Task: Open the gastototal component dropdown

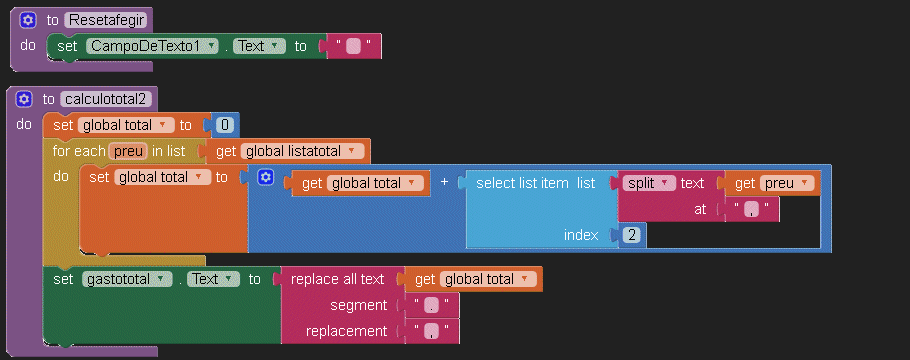Action: pyautogui.click(x=127, y=279)
